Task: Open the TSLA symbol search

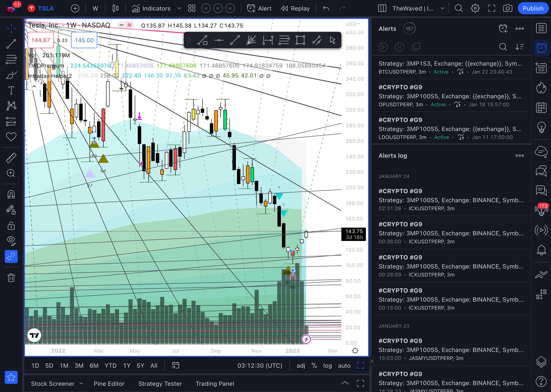Action: [x=41, y=8]
